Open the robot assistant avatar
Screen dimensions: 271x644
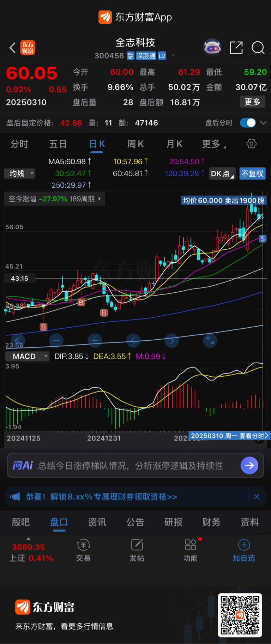pyautogui.click(x=212, y=48)
